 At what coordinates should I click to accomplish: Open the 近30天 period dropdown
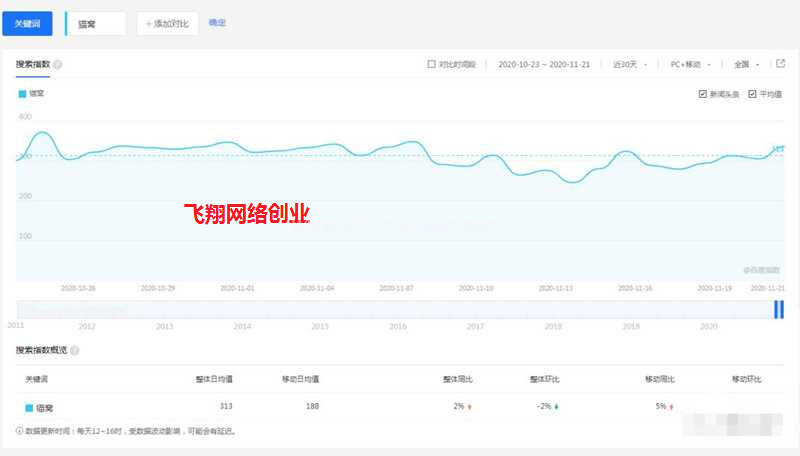630,64
